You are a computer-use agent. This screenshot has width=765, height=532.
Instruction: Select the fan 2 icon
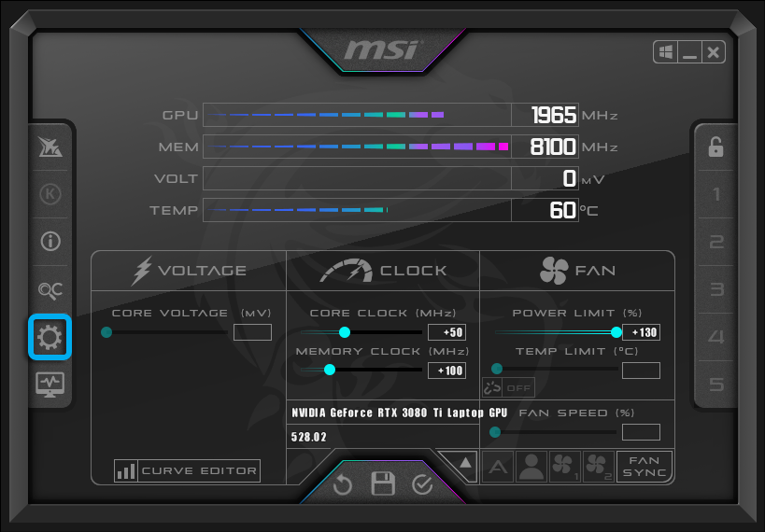point(598,467)
